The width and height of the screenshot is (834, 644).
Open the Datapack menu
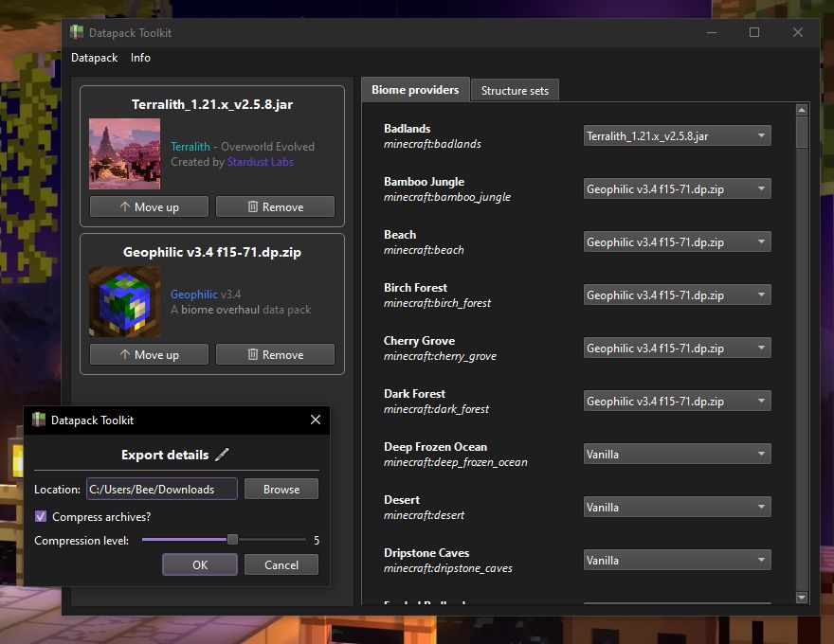pos(94,58)
